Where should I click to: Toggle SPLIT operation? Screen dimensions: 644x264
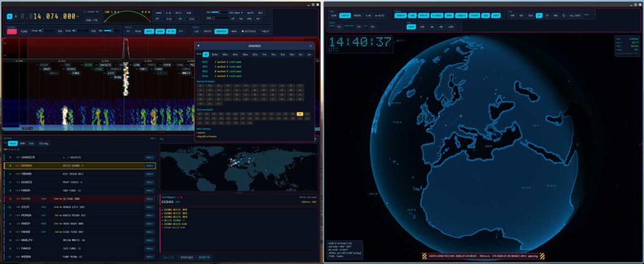(179, 13)
